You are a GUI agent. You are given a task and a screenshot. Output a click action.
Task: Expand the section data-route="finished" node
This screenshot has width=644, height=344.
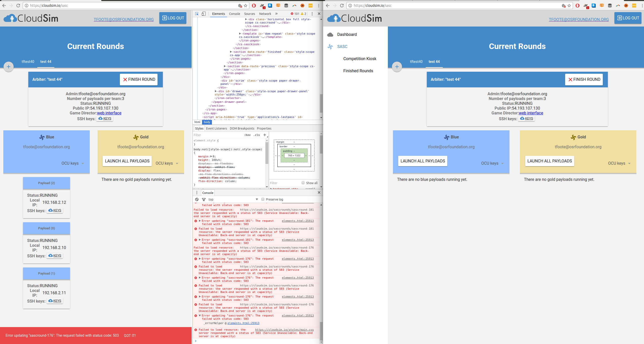point(231,52)
